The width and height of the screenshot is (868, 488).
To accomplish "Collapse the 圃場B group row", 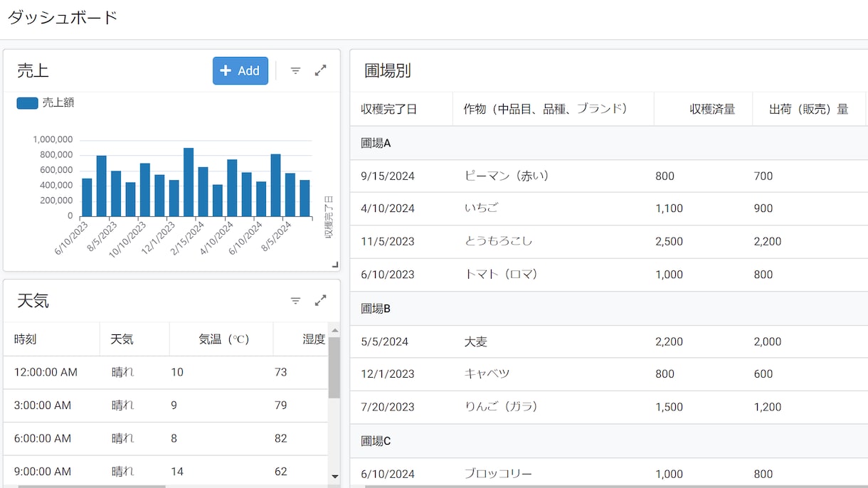I will coord(609,309).
